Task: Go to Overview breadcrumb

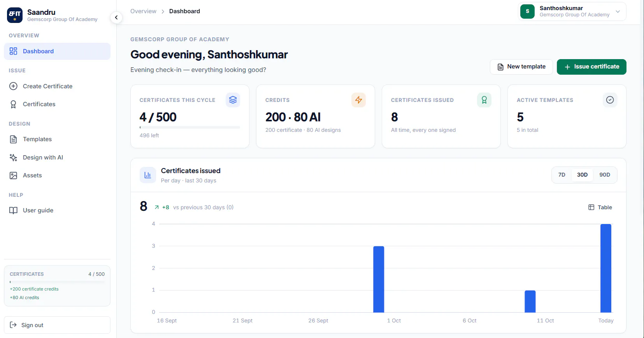Action: pos(143,11)
